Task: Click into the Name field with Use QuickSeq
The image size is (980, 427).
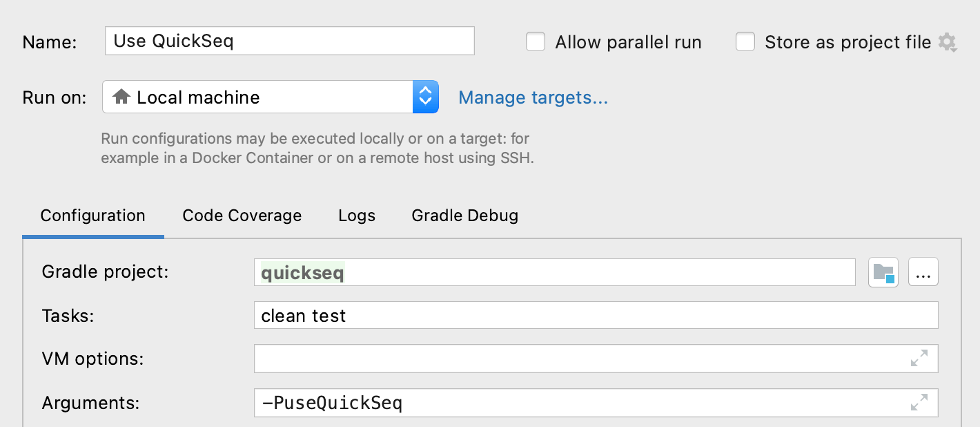Action: [290, 41]
